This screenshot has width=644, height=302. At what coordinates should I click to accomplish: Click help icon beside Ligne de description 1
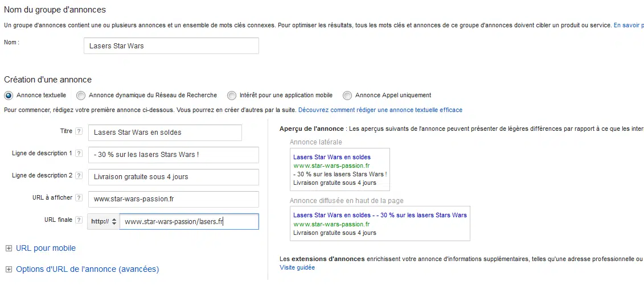click(79, 154)
